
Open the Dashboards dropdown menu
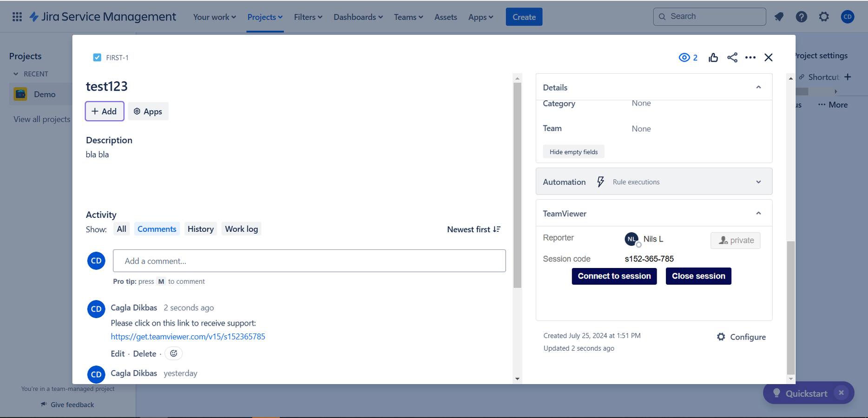(358, 17)
